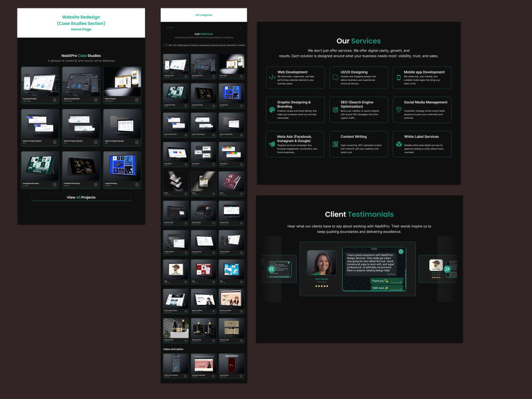Click the 'Yahh sure' chat bubble

pos(386,288)
